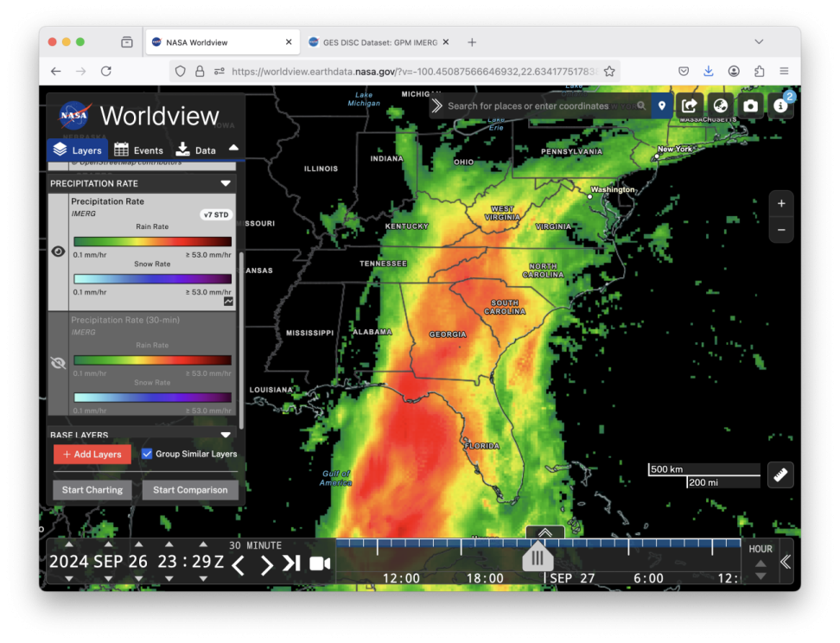840x643 pixels.
Task: Open the browser tab list dropdown
Action: 759,41
